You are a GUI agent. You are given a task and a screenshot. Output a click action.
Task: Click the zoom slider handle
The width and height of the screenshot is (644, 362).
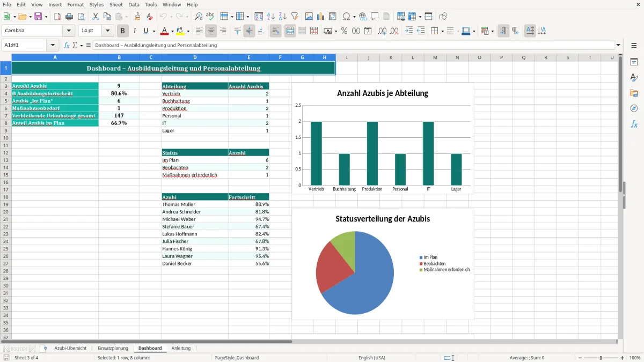[601, 358]
